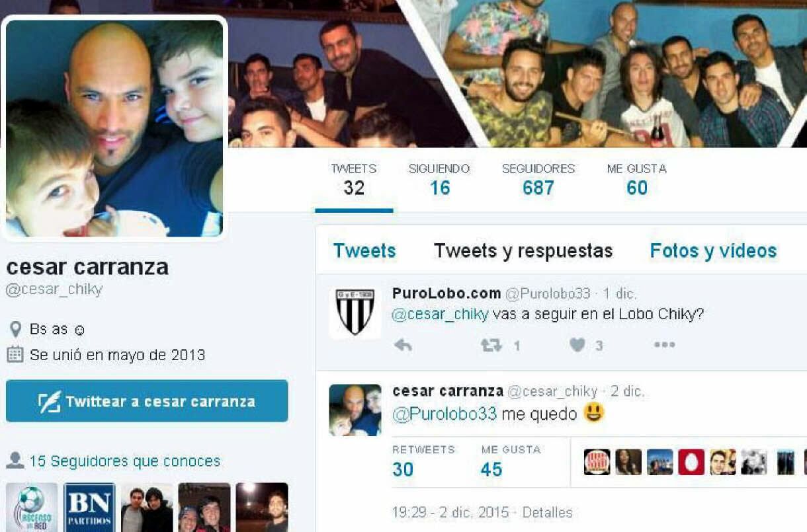Image resolution: width=807 pixels, height=532 pixels.
Task: Click the calendar icon beside join date
Action: click(x=15, y=355)
